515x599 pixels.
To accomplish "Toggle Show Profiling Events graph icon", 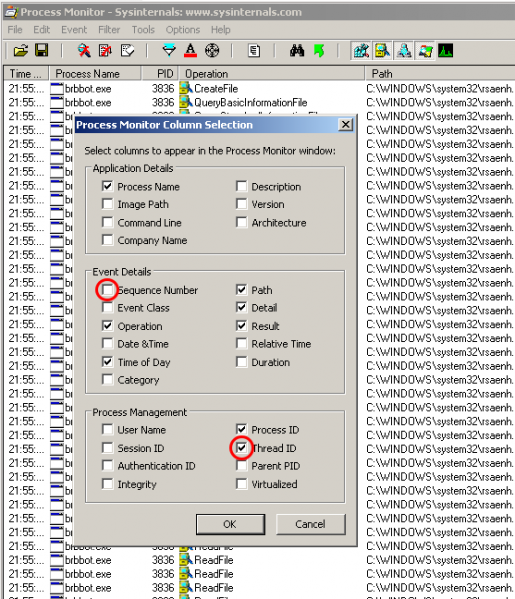I will click(445, 50).
